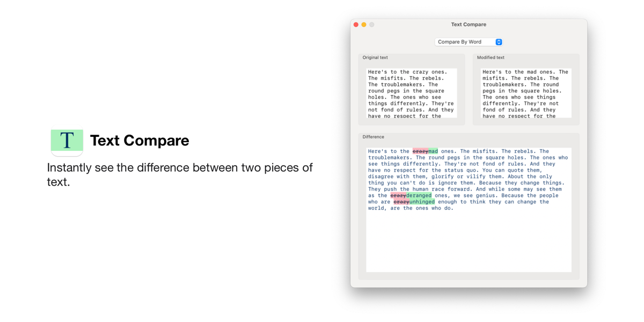Click the large 'Text Compare' heading

tap(140, 141)
